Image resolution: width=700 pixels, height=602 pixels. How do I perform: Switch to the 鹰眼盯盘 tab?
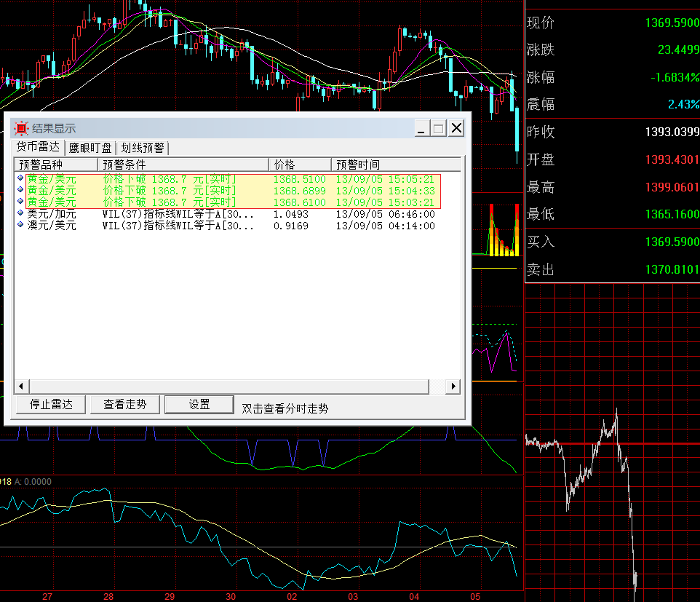tap(90, 148)
